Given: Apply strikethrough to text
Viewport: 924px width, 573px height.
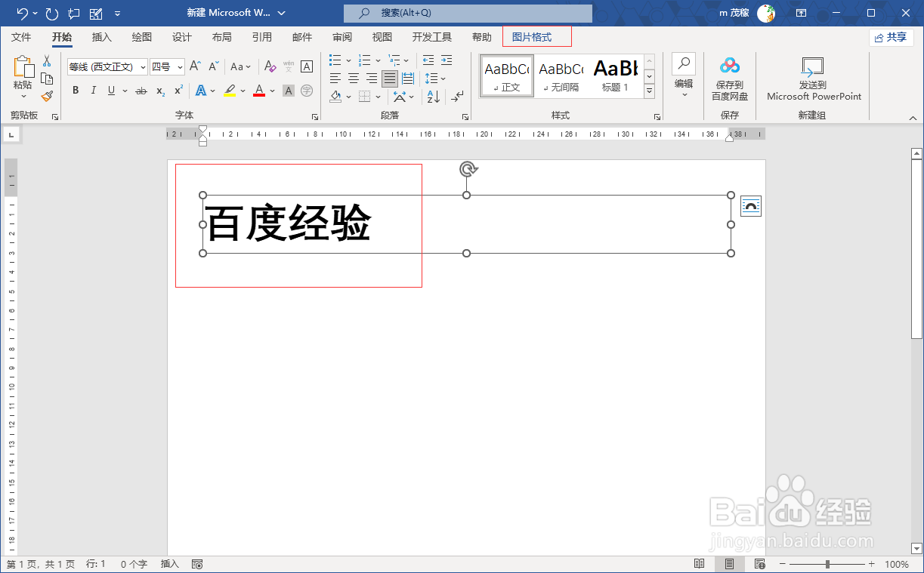Looking at the screenshot, I should [x=141, y=91].
